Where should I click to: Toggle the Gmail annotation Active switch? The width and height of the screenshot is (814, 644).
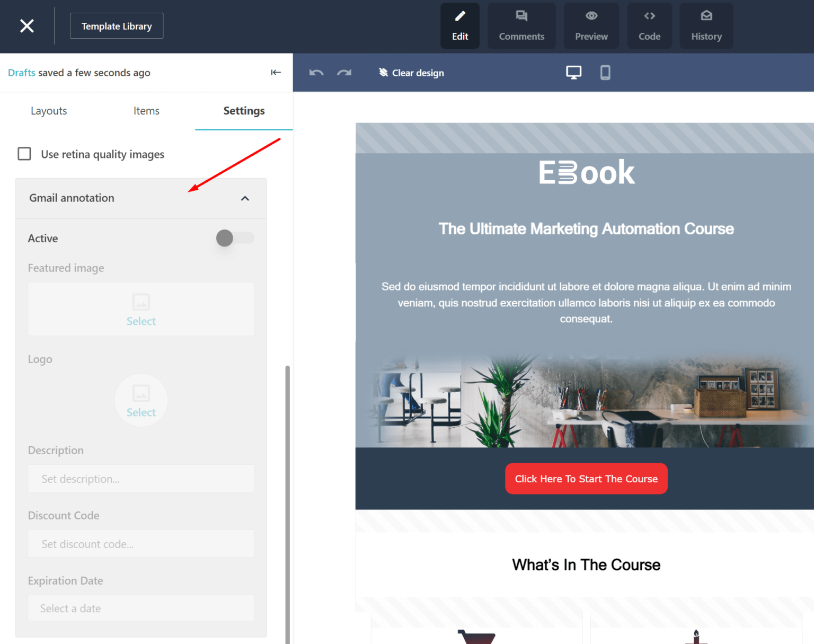coord(234,238)
